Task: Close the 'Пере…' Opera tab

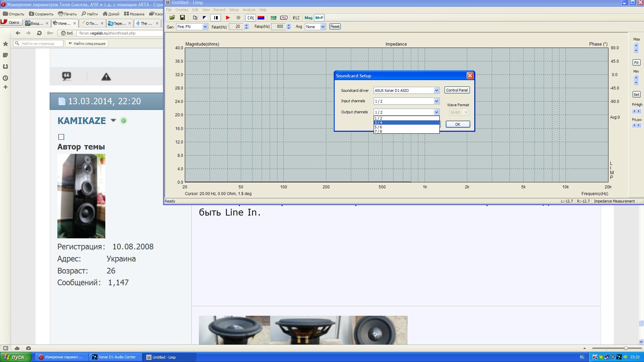Action: (x=130, y=23)
